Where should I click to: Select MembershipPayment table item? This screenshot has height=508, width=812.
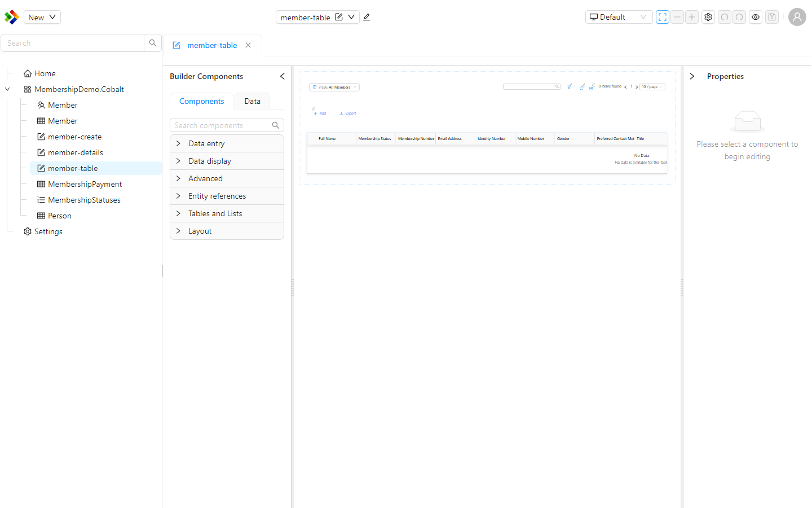[x=85, y=184]
